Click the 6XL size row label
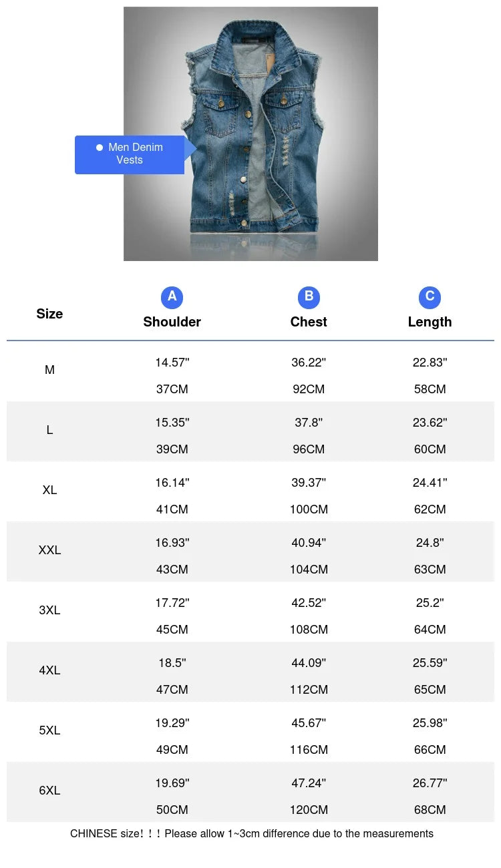Screen dimensions: 501x868 click(x=49, y=791)
